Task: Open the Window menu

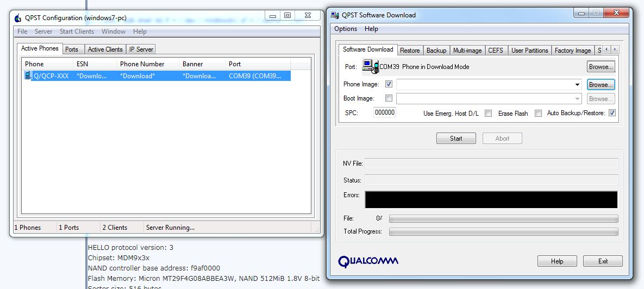Action: [114, 32]
